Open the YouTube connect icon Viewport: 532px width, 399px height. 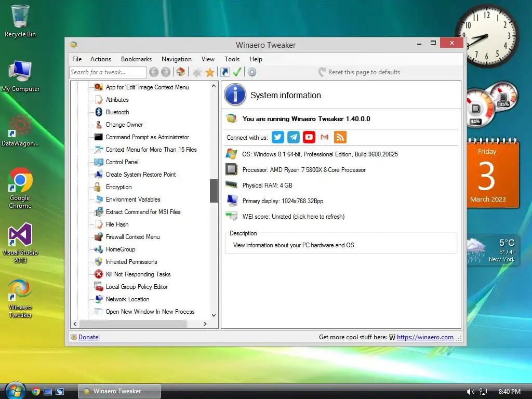(309, 137)
